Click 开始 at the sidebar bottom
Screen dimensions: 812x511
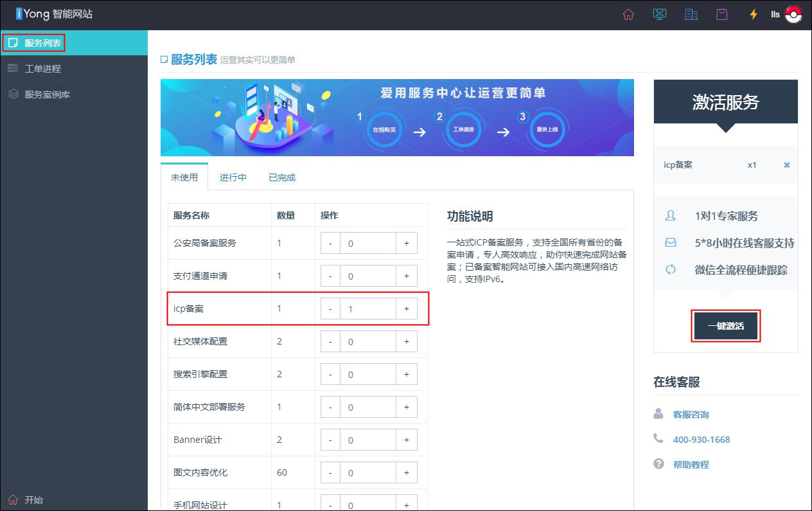click(x=33, y=499)
